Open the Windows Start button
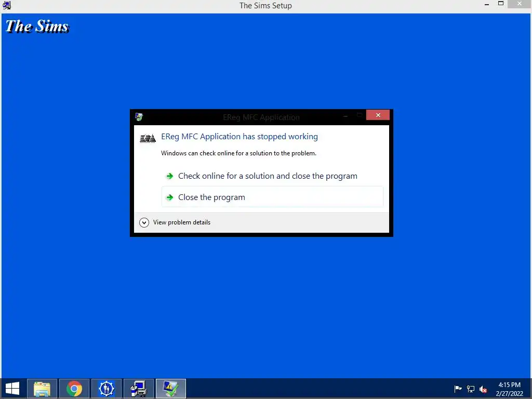This screenshot has width=532, height=399. (x=12, y=389)
